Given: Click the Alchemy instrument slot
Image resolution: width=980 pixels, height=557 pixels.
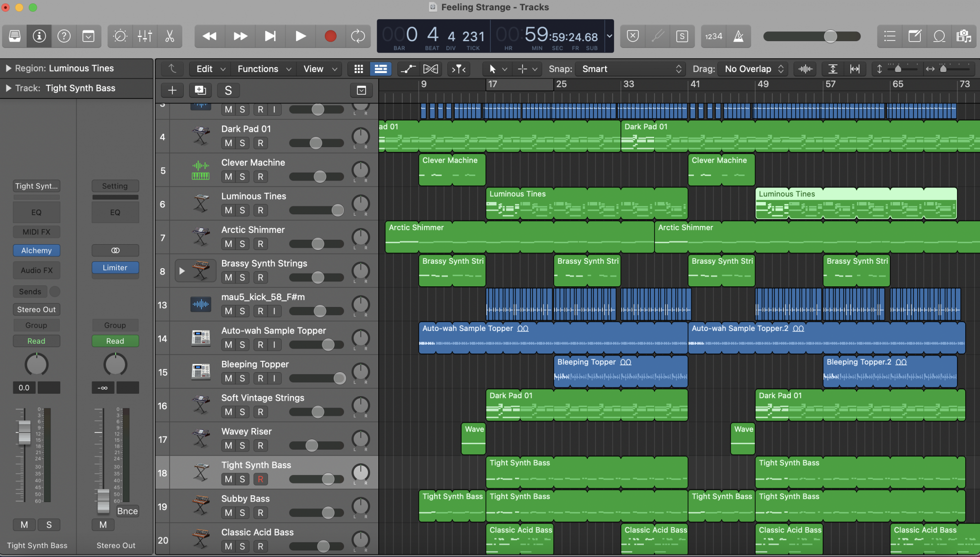Looking at the screenshot, I should point(36,251).
